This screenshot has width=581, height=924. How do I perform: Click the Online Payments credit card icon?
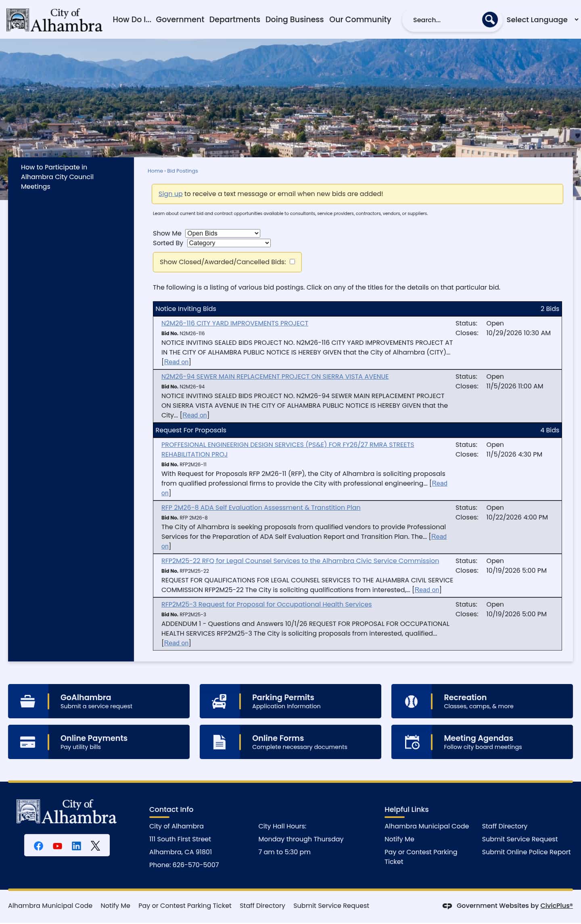[x=28, y=742]
